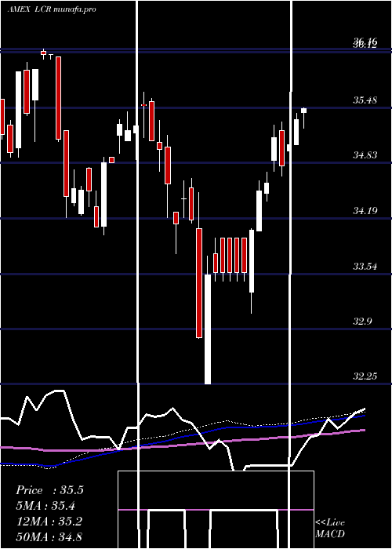Click the 34.83 price axis label
392x549 pixels.
click(x=365, y=155)
